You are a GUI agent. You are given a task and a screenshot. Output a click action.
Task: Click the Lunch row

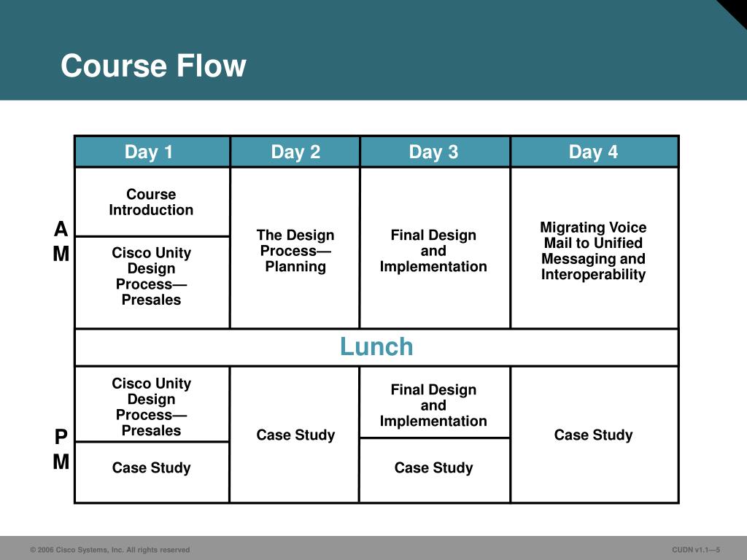coord(376,347)
